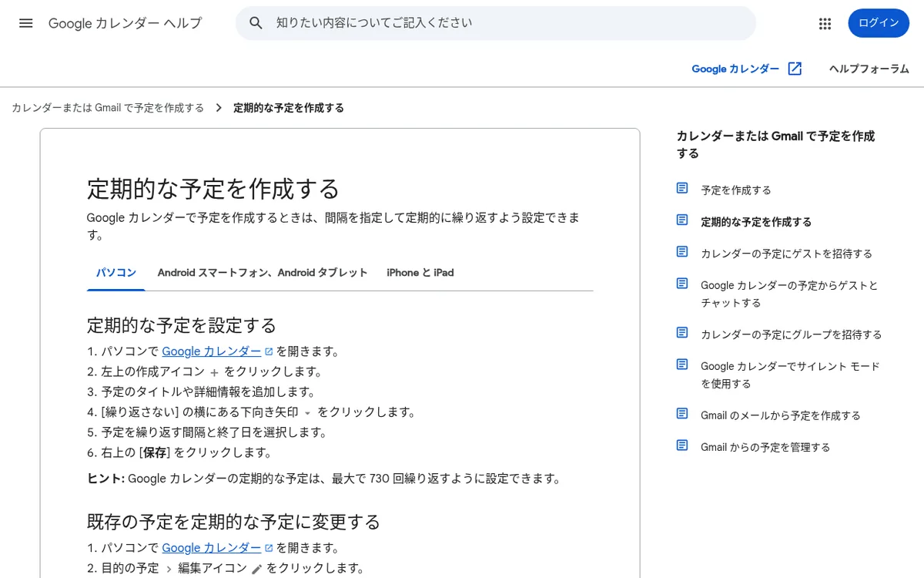
Task: Open sidebar link 予定を作成する
Action: (736, 190)
